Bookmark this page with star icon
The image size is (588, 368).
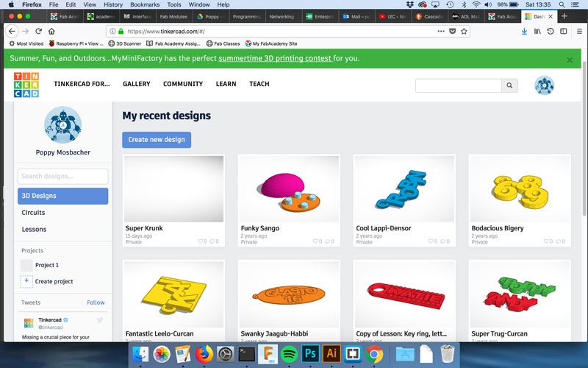pos(464,31)
